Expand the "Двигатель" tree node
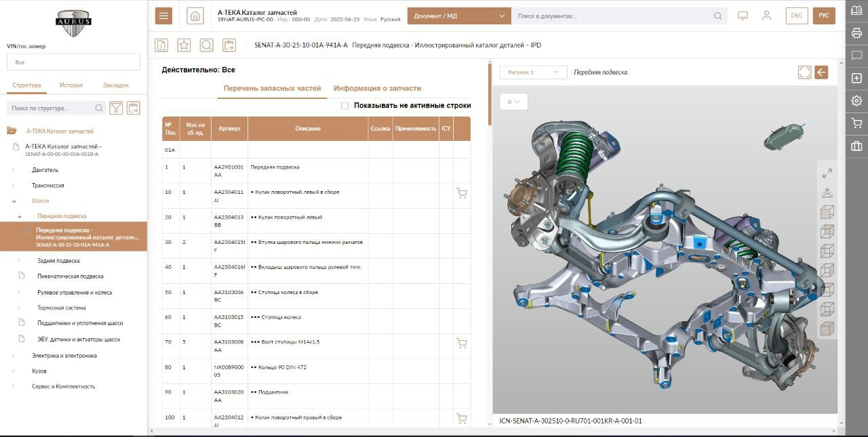 tap(14, 170)
